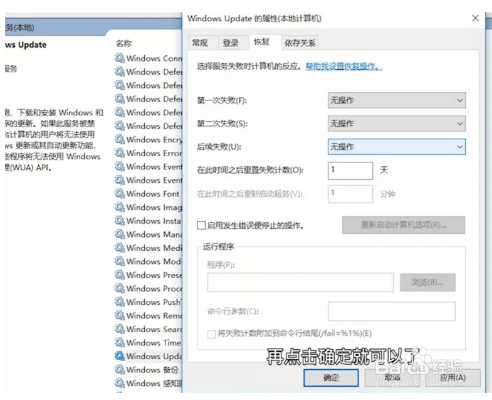Select the Windows Searc service name text
The width and height of the screenshot is (492, 400).
[x=154, y=329]
